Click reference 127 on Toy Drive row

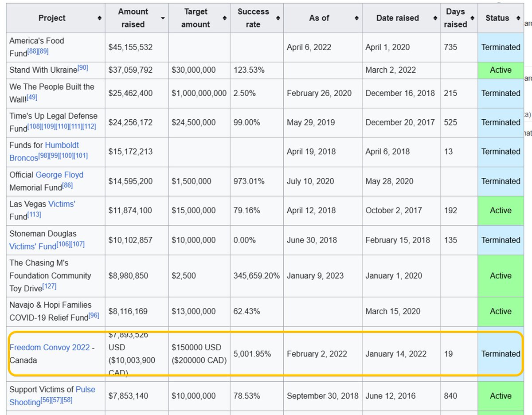pos(49,286)
